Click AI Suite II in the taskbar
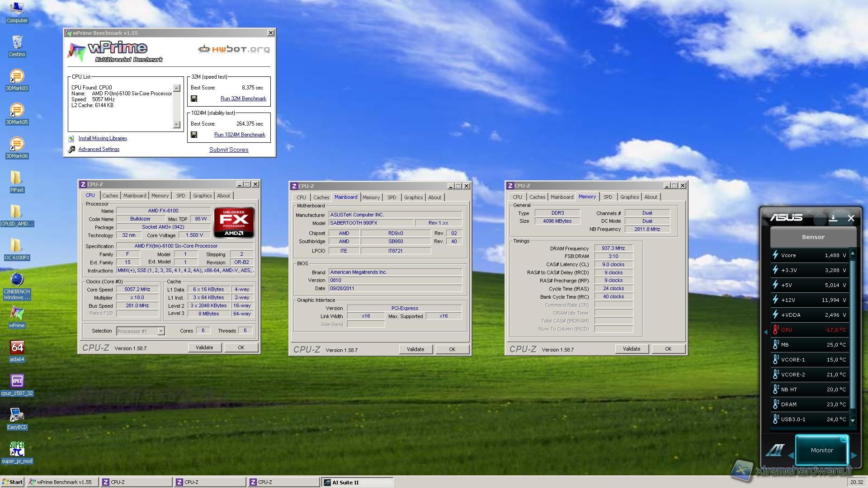The image size is (868, 488). [x=357, y=482]
